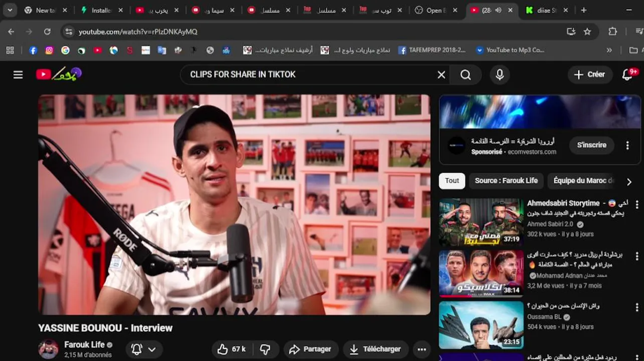
Task: Open Ahmedsabiri Storytime video thumbnail
Action: tap(481, 222)
